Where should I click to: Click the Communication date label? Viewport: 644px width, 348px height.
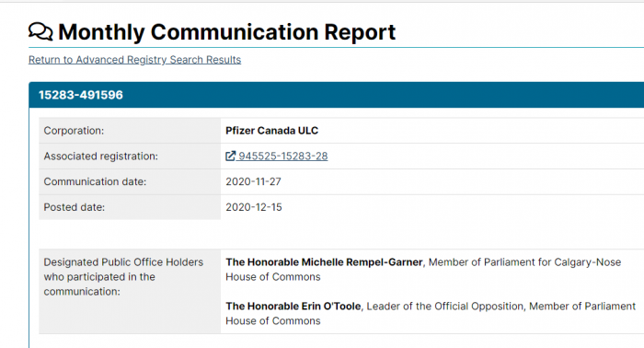(x=95, y=181)
